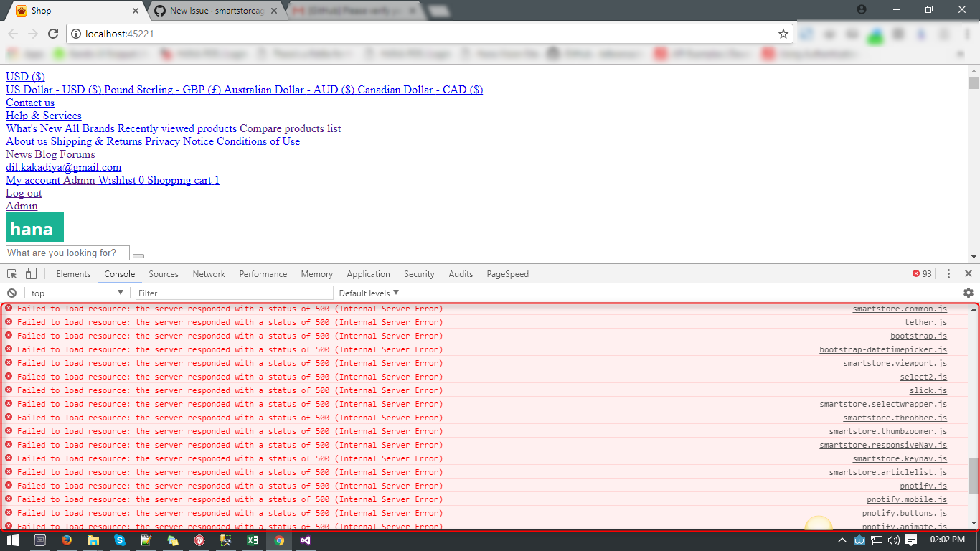Image resolution: width=980 pixels, height=551 pixels.
Task: Click the hana store logo
Action: click(34, 227)
